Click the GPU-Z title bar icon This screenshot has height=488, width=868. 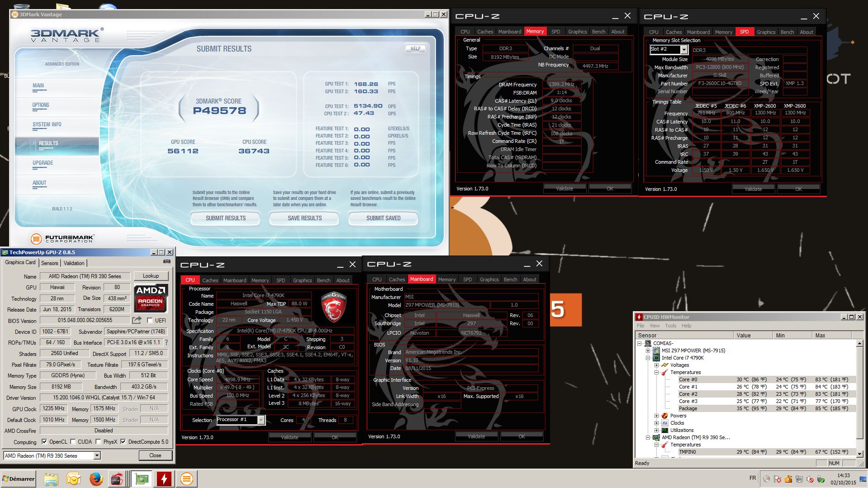pyautogui.click(x=5, y=252)
